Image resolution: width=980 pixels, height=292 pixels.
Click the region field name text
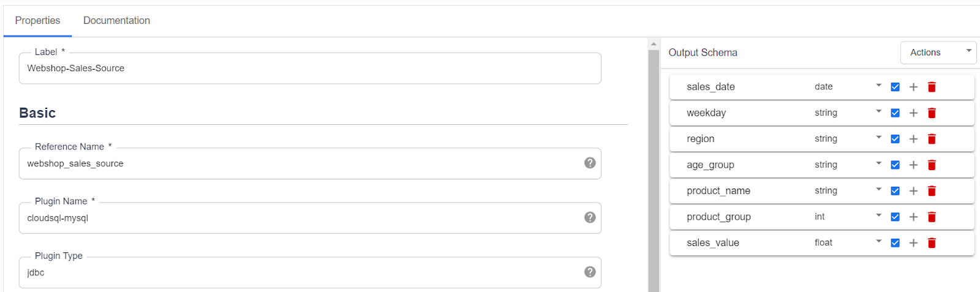[x=701, y=139]
